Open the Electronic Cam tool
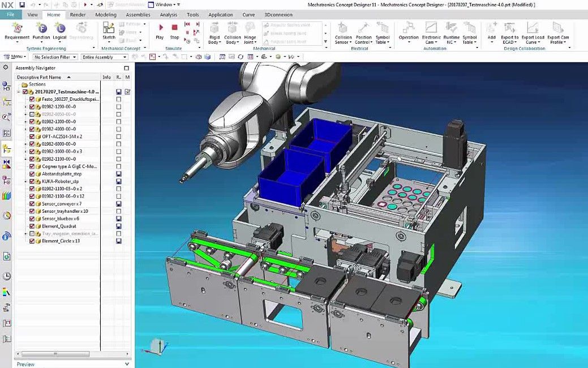 431,33
